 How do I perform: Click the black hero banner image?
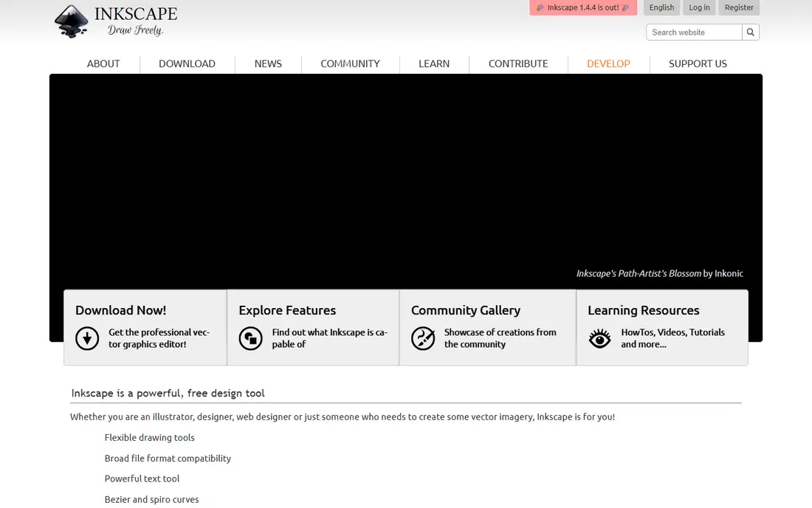pyautogui.click(x=405, y=181)
